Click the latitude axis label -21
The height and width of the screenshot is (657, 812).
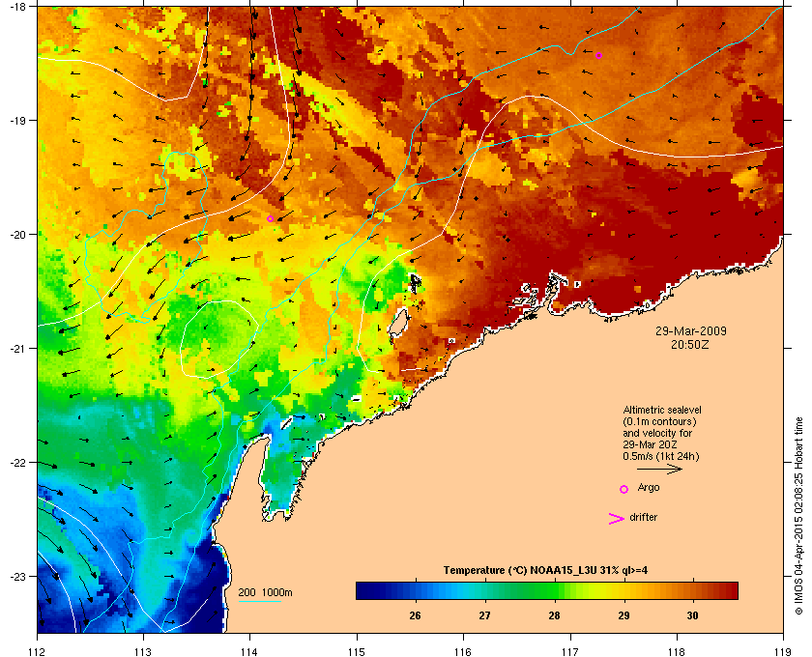coord(17,348)
